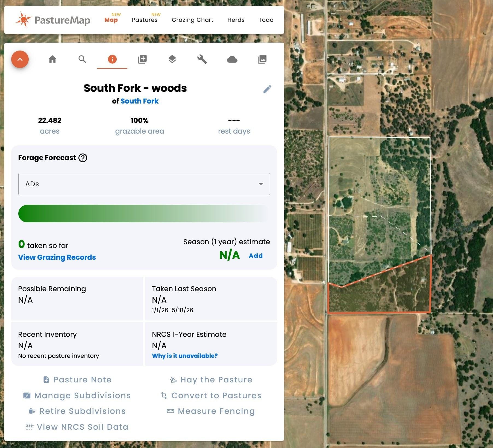Click Measure Fencing button
493x448 pixels.
211,411
